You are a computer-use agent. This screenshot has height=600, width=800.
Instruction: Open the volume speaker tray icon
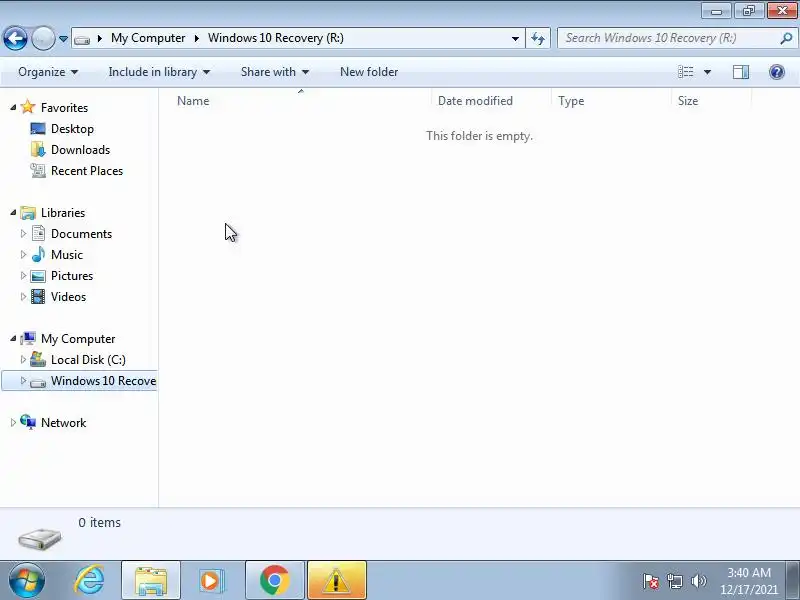698,581
